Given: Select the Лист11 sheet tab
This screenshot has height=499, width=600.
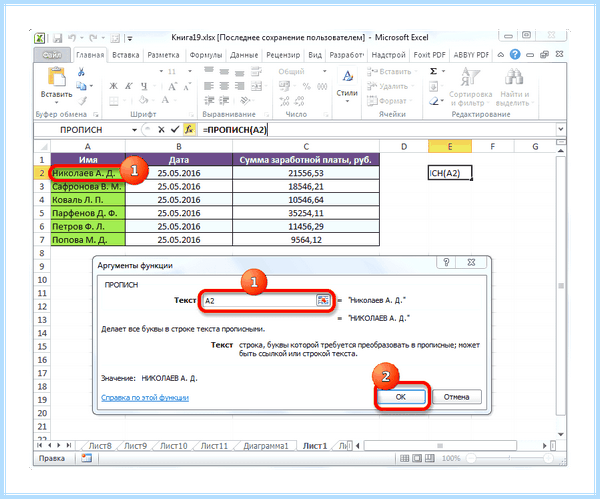Looking at the screenshot, I should pyautogui.click(x=214, y=446).
